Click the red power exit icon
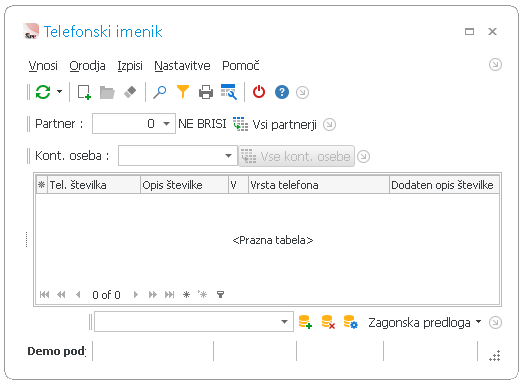520x382 pixels. (x=259, y=92)
